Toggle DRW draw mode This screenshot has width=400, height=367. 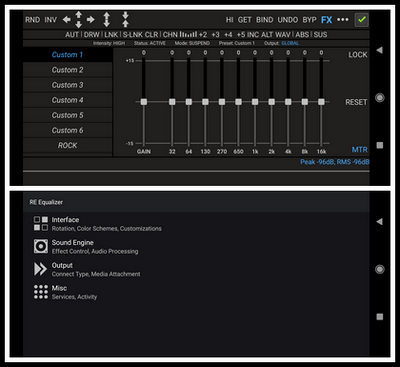tap(92, 35)
